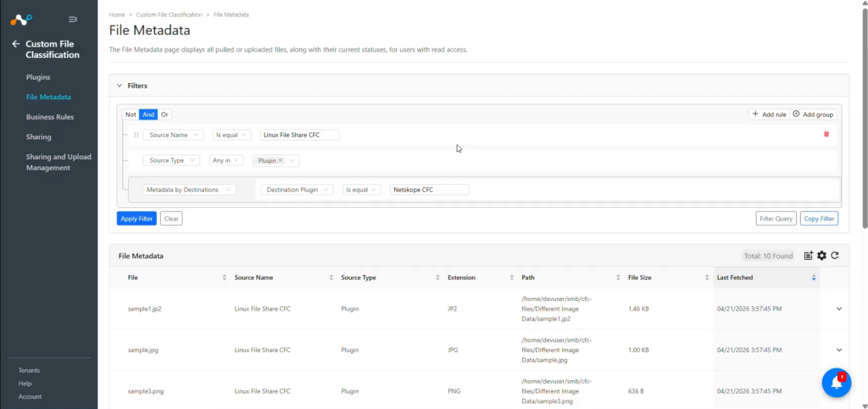Open the Source Name field dropdown
This screenshot has width=868, height=409.
click(173, 135)
